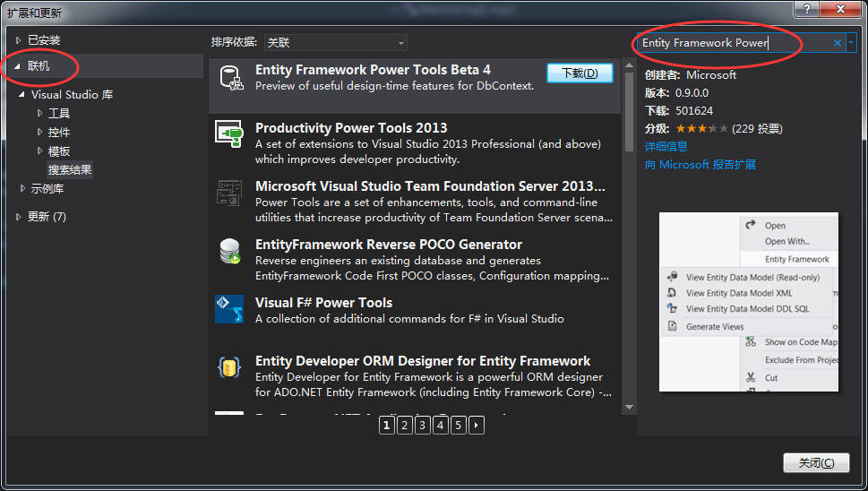Select Entity Framework Power Tools Beta 4 title
The width and height of the screenshot is (868, 491).
[374, 70]
